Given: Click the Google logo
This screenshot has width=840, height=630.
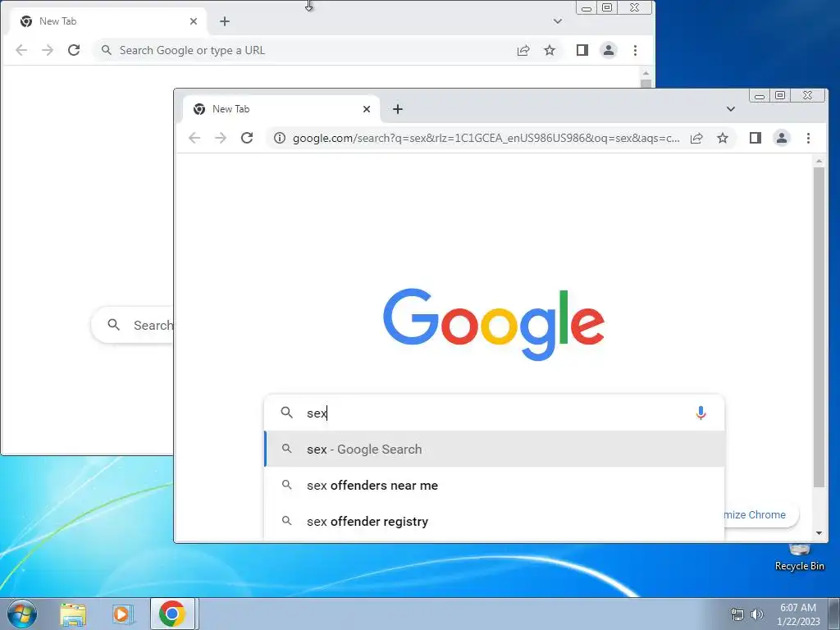Looking at the screenshot, I should [494, 325].
